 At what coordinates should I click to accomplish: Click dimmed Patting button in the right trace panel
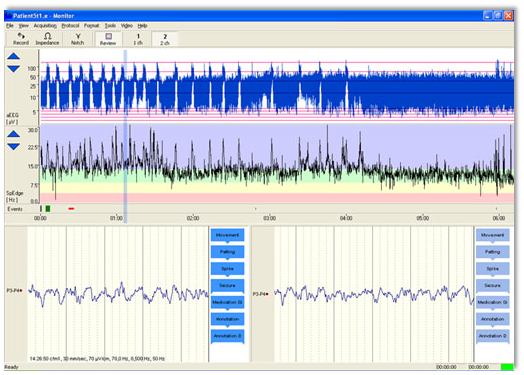[493, 252]
